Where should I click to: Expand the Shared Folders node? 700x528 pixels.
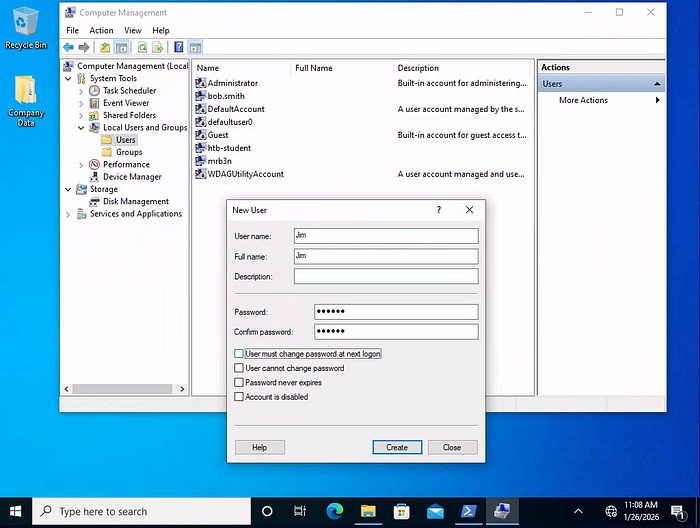click(x=81, y=116)
